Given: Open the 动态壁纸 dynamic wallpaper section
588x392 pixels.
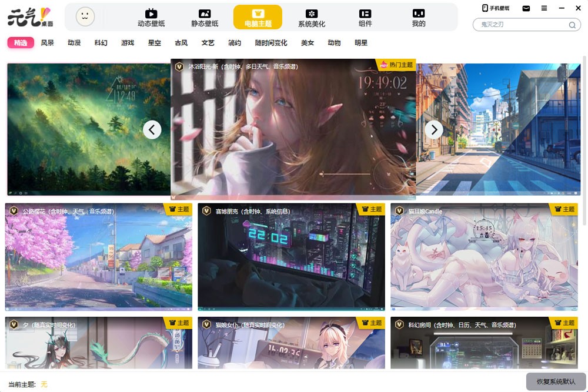Looking at the screenshot, I should [x=151, y=18].
